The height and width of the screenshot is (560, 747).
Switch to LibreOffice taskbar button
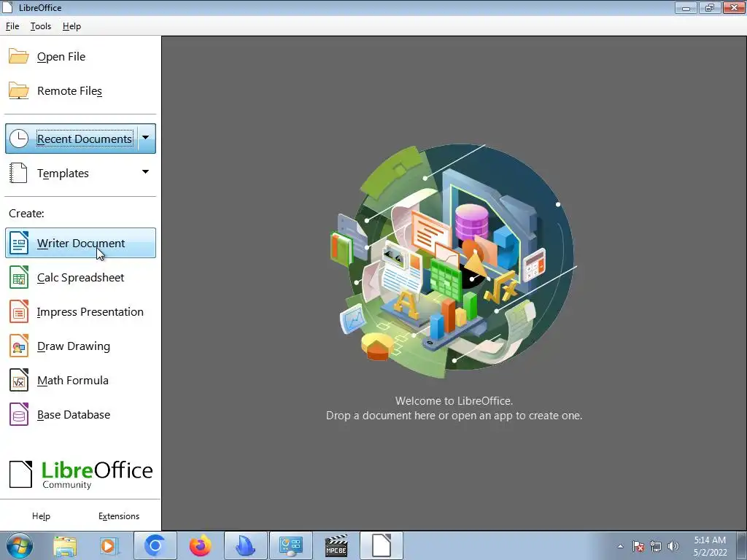point(382,545)
